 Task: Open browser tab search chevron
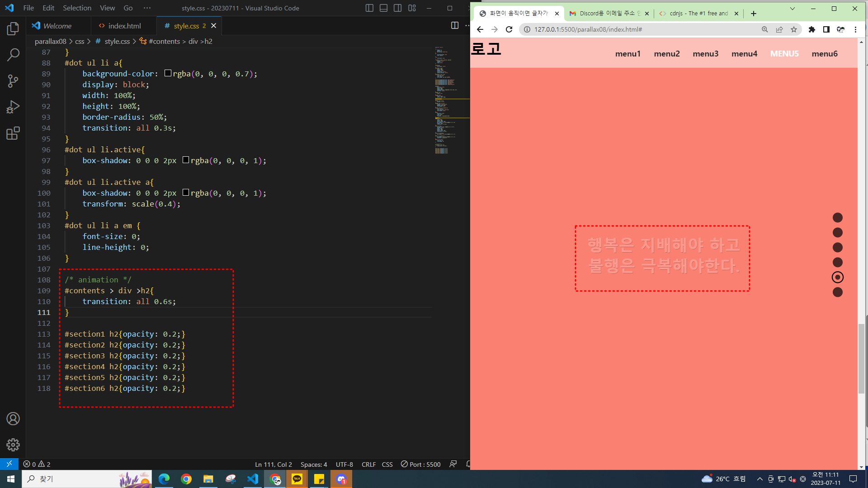792,9
